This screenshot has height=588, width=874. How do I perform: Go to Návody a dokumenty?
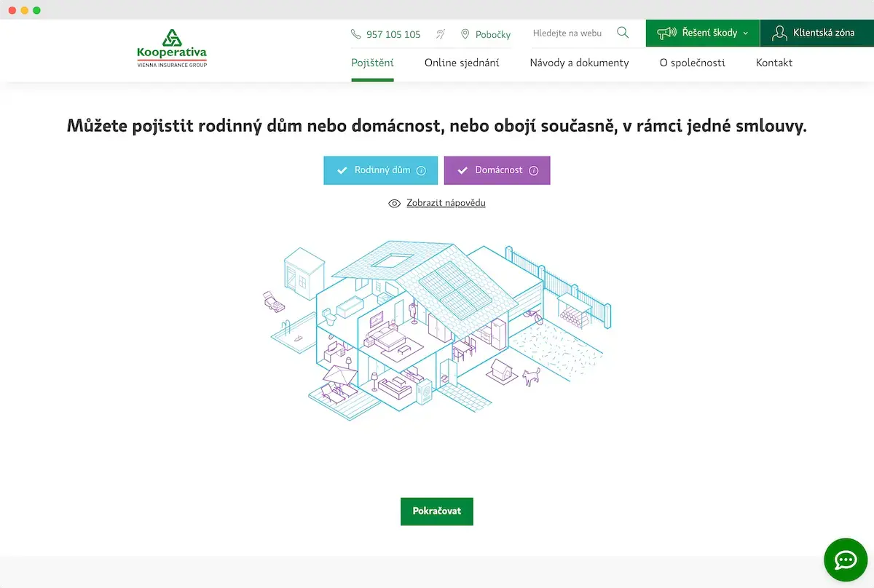tap(579, 63)
